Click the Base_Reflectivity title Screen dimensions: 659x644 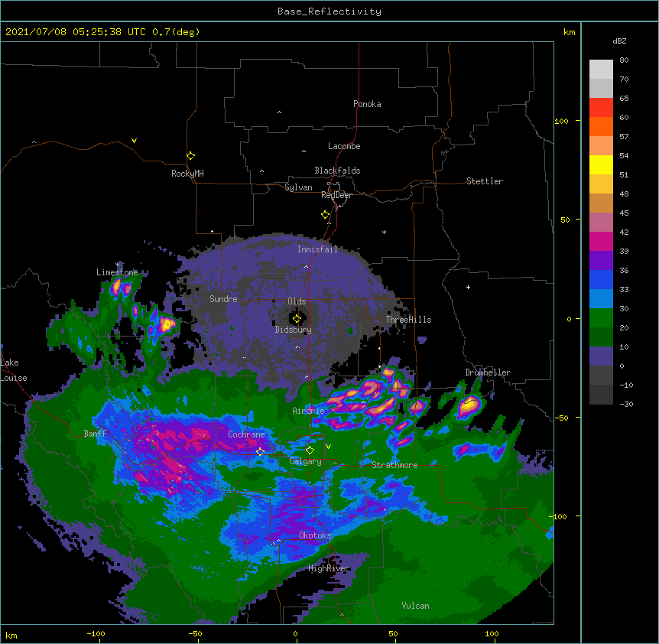point(329,11)
